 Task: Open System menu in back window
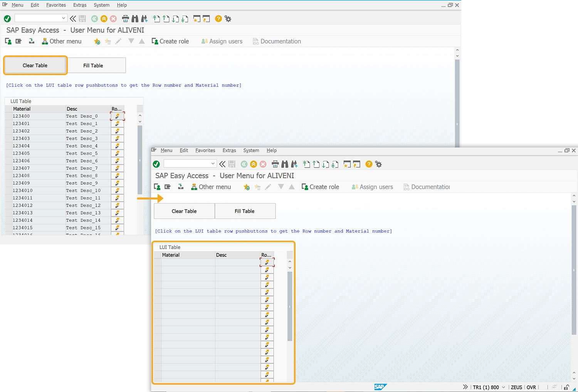click(102, 5)
